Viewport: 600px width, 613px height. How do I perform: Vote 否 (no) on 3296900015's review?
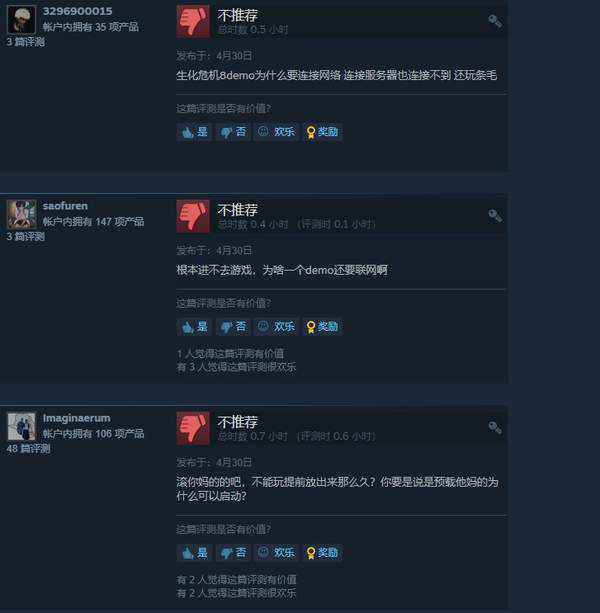tap(233, 132)
